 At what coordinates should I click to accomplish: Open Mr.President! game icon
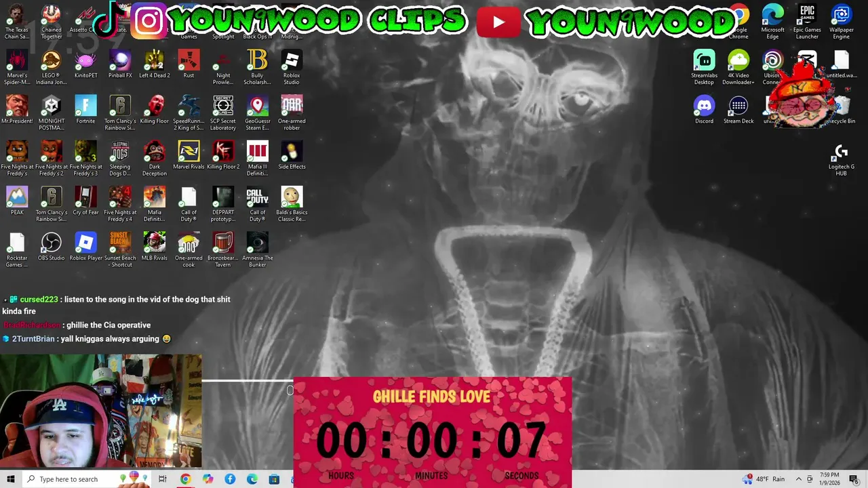17,110
